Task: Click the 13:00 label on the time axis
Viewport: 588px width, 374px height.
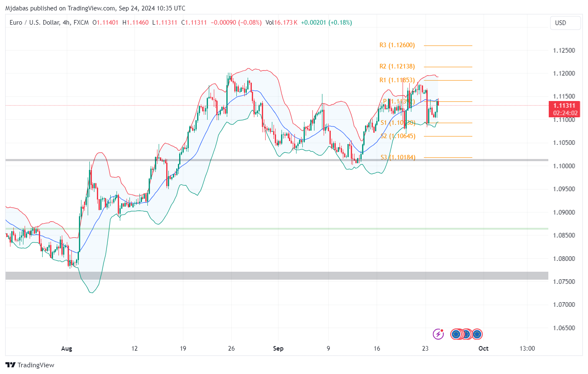Action: (x=527, y=349)
